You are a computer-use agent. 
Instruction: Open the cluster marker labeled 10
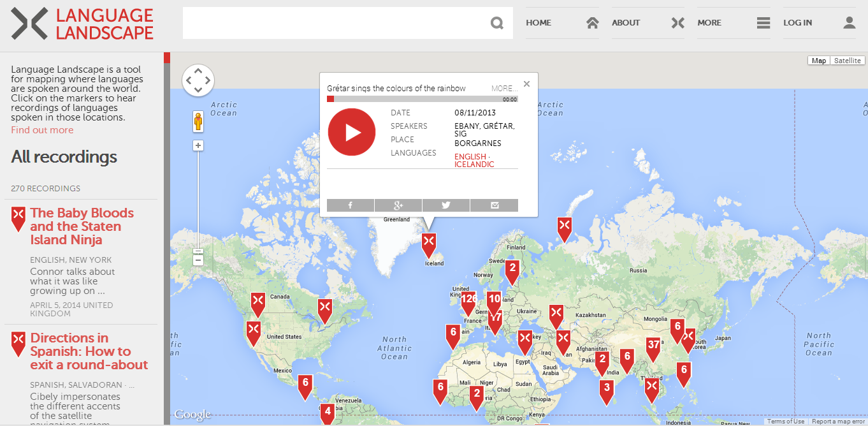[x=494, y=303]
